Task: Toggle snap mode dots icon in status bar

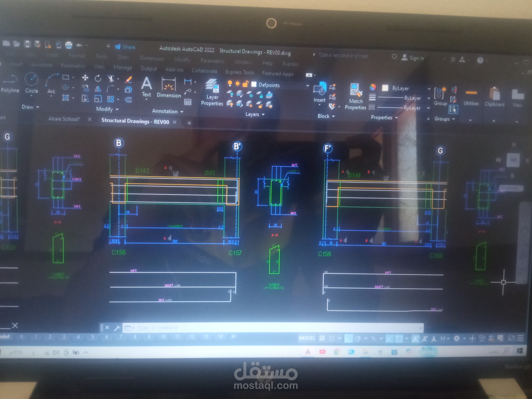Action: 332,338
